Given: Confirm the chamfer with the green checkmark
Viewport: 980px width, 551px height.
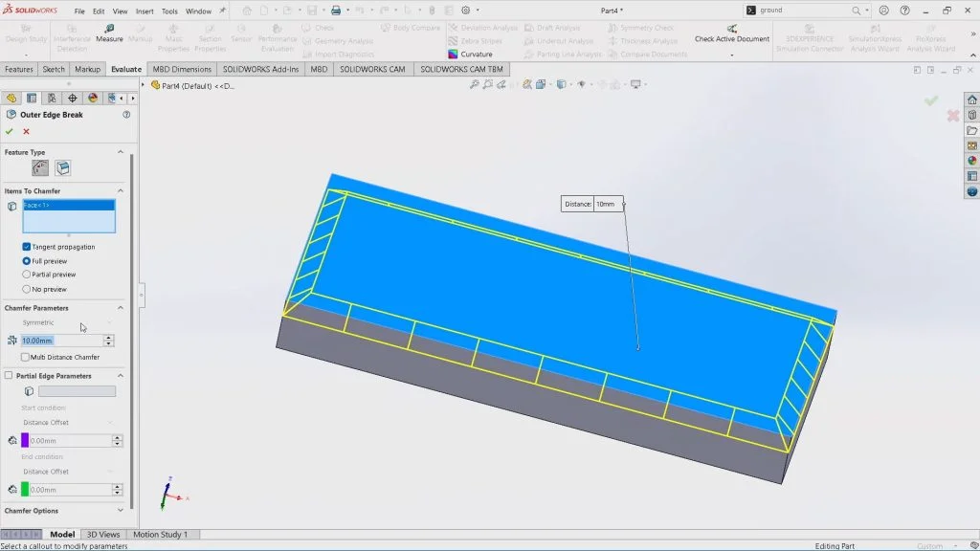Looking at the screenshot, I should (10, 130).
